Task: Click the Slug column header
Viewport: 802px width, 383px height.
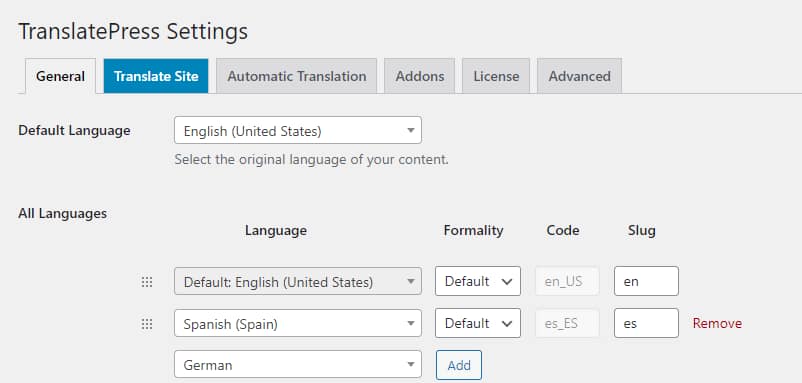Action: [641, 231]
